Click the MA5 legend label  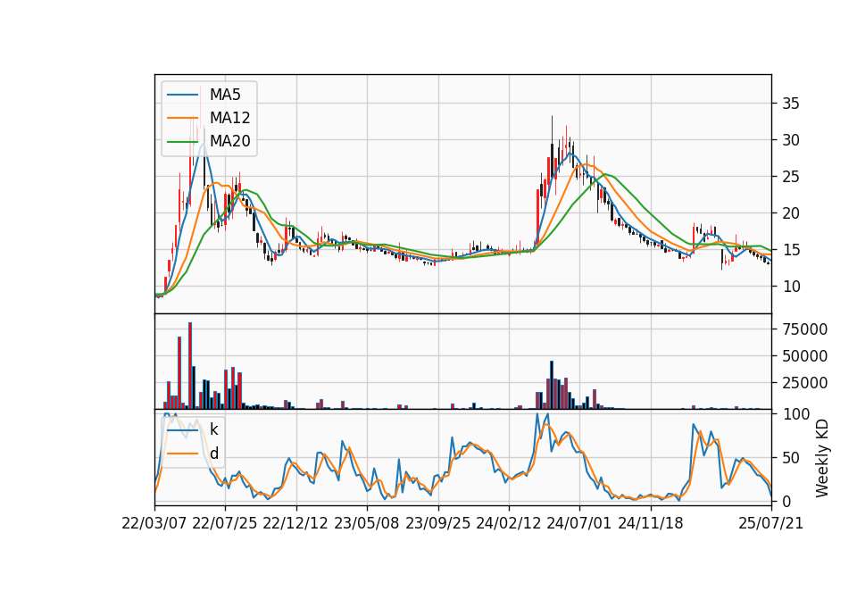(225, 95)
